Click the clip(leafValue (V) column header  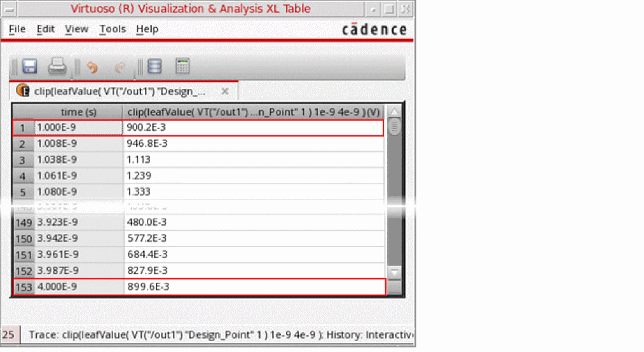(254, 112)
